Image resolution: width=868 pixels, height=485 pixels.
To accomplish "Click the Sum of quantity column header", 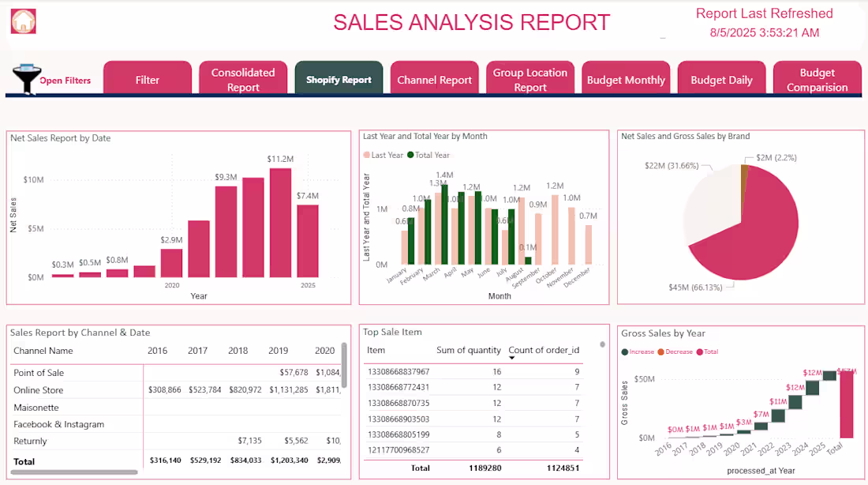I will tap(468, 350).
